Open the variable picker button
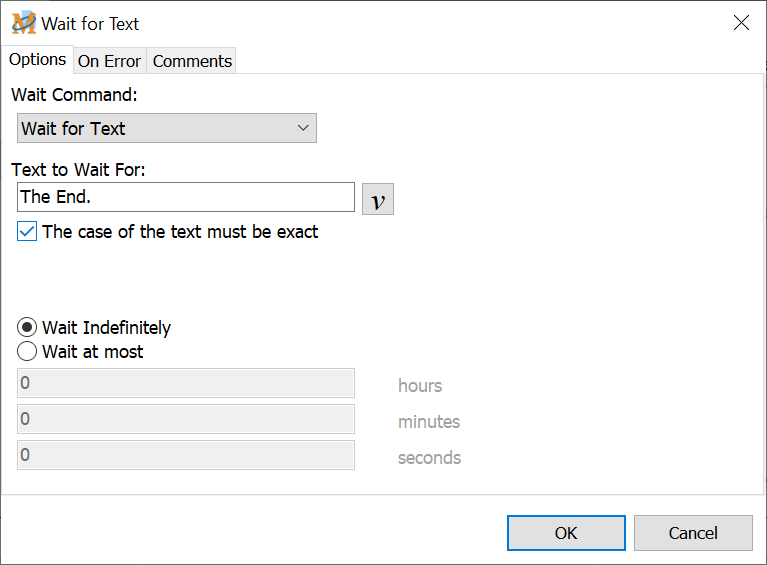This screenshot has width=767, height=565. (377, 199)
